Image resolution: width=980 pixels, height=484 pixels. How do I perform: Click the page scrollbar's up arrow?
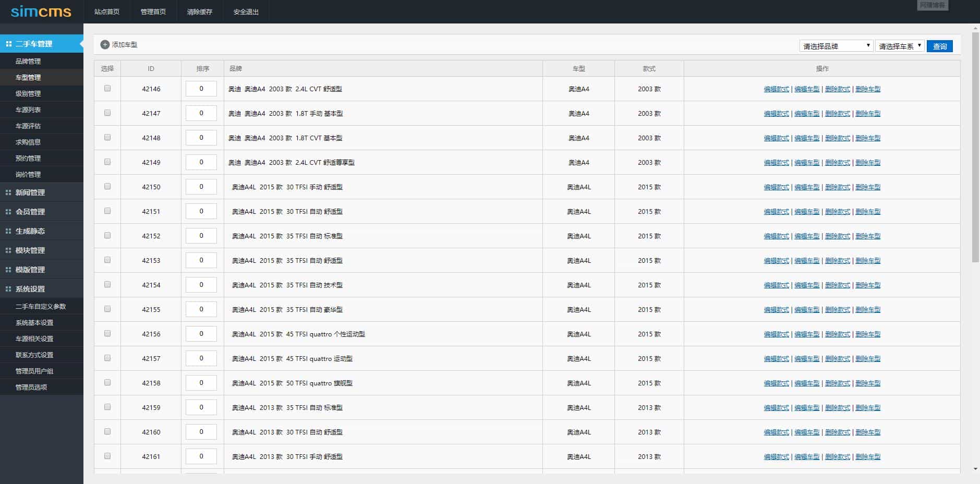[x=975, y=28]
